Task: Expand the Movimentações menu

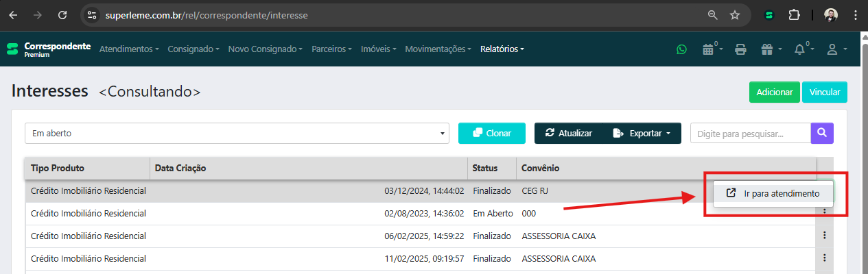Action: 438,49
